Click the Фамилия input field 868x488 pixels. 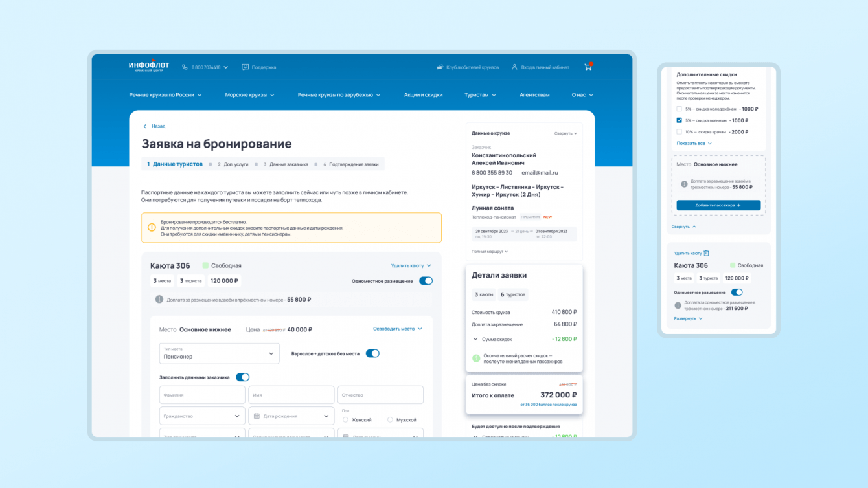(x=202, y=395)
